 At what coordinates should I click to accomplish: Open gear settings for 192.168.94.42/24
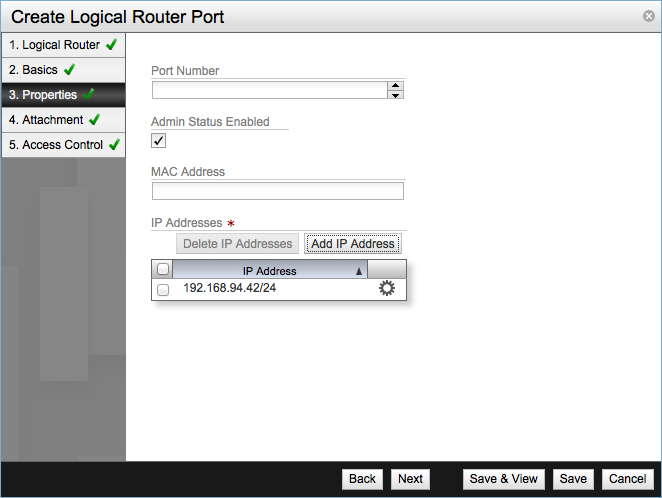click(387, 288)
